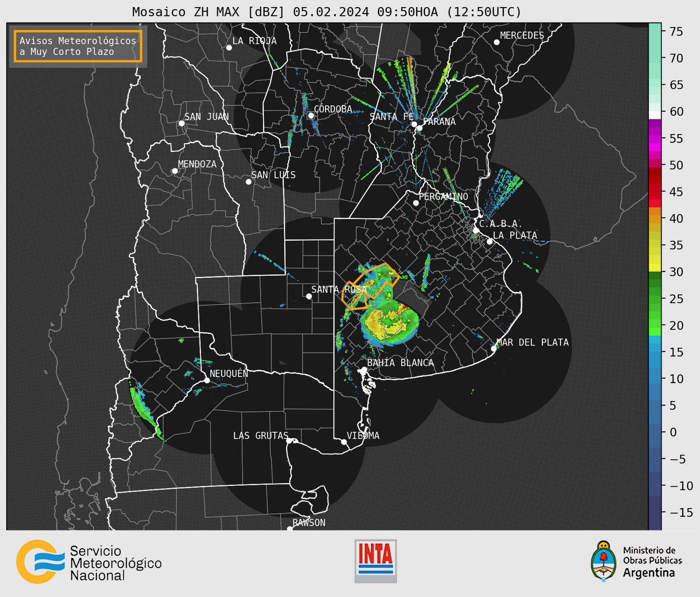The height and width of the screenshot is (597, 700).
Task: Select the Mercedes city dot
Action: (x=497, y=42)
